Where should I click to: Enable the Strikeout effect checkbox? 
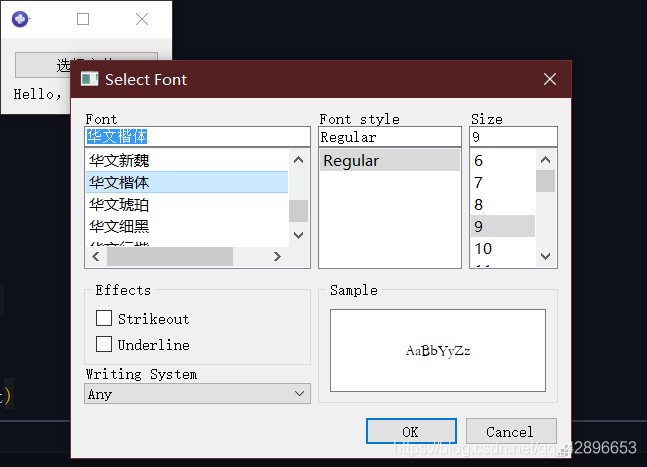pyautogui.click(x=104, y=318)
